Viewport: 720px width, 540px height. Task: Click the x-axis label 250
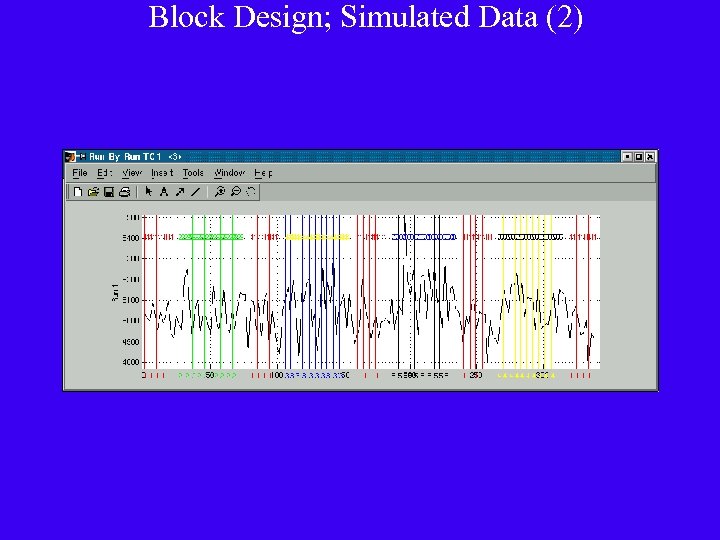(x=476, y=375)
